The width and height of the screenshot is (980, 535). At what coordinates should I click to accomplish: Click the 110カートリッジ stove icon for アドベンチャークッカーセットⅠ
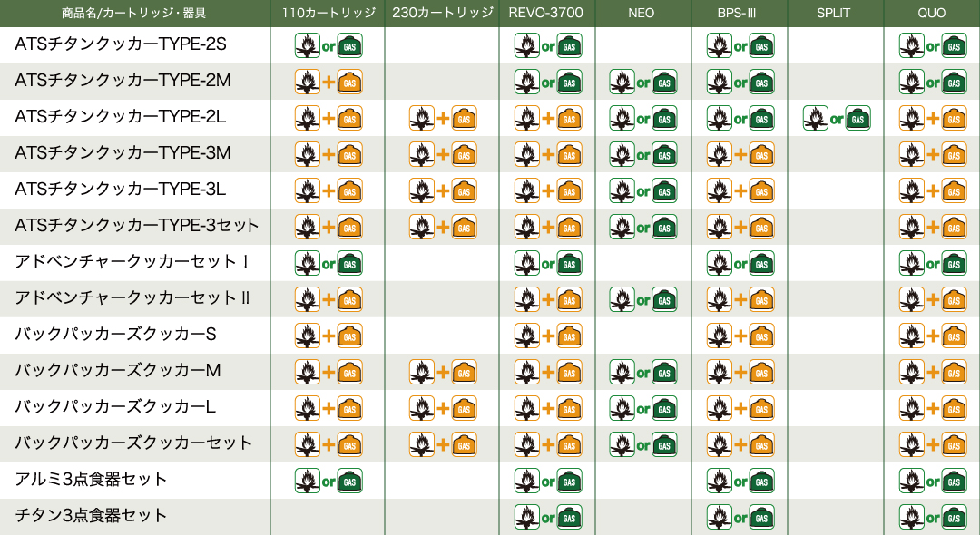coord(308,264)
